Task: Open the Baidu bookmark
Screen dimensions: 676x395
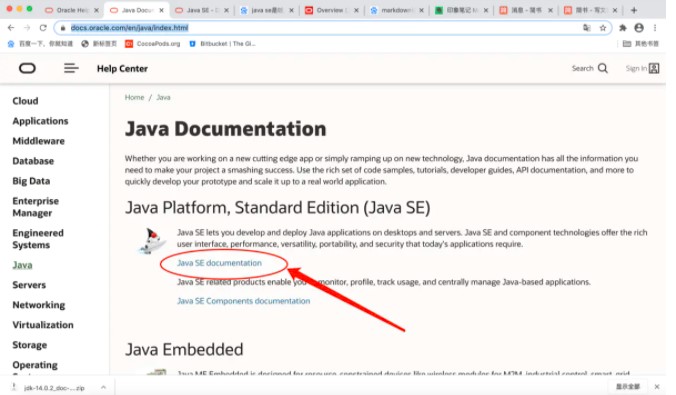Action: [x=41, y=44]
